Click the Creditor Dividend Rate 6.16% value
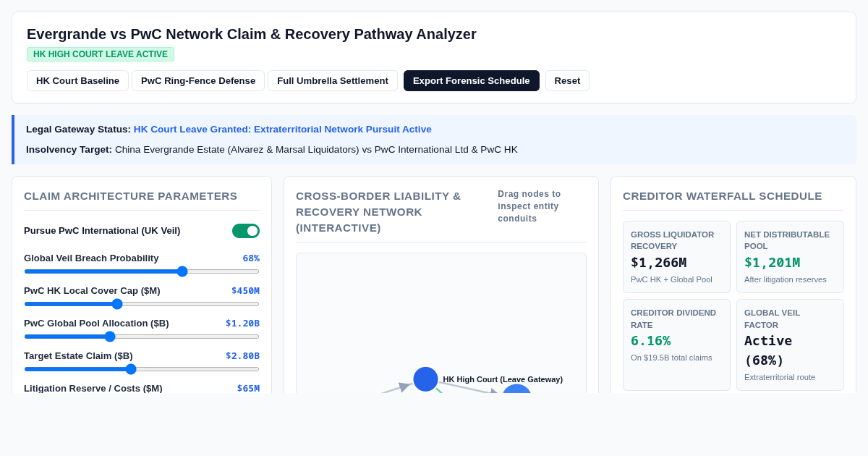This screenshot has width=868, height=456. [650, 340]
